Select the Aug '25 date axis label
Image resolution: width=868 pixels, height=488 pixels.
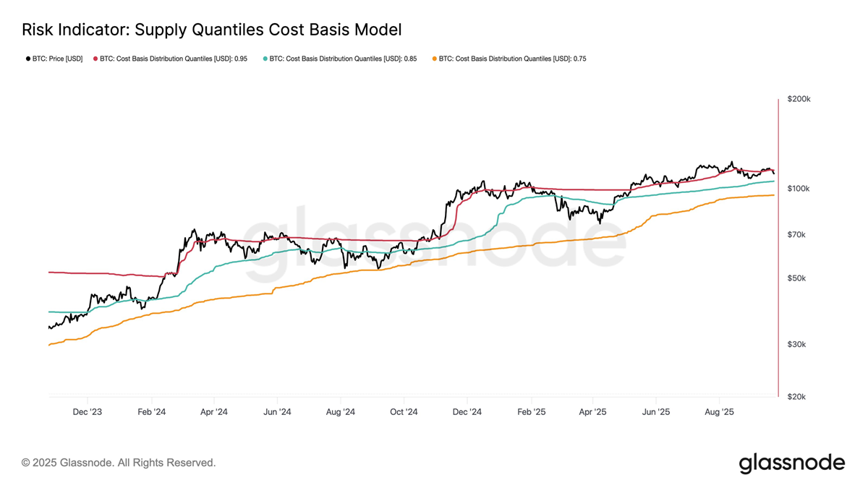pos(719,412)
